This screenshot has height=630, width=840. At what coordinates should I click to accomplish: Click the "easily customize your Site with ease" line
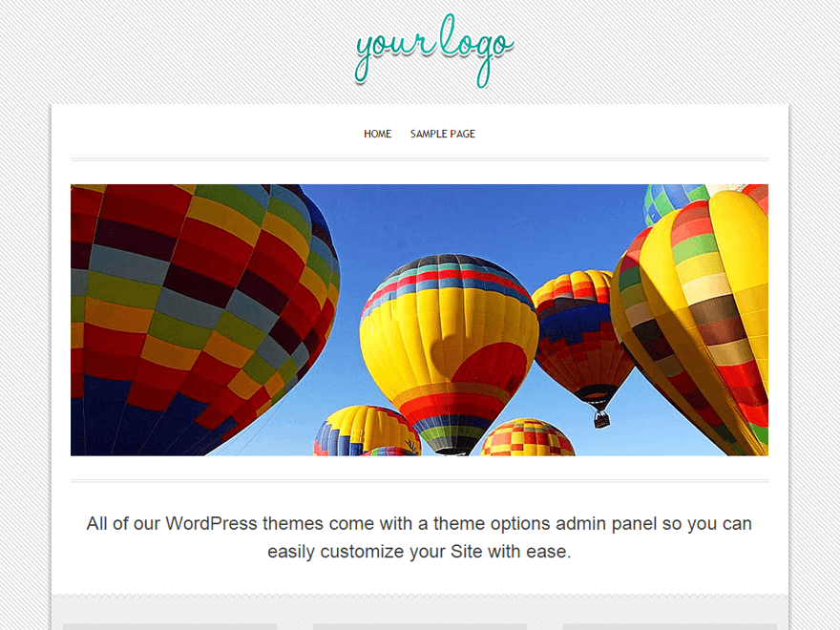click(419, 552)
